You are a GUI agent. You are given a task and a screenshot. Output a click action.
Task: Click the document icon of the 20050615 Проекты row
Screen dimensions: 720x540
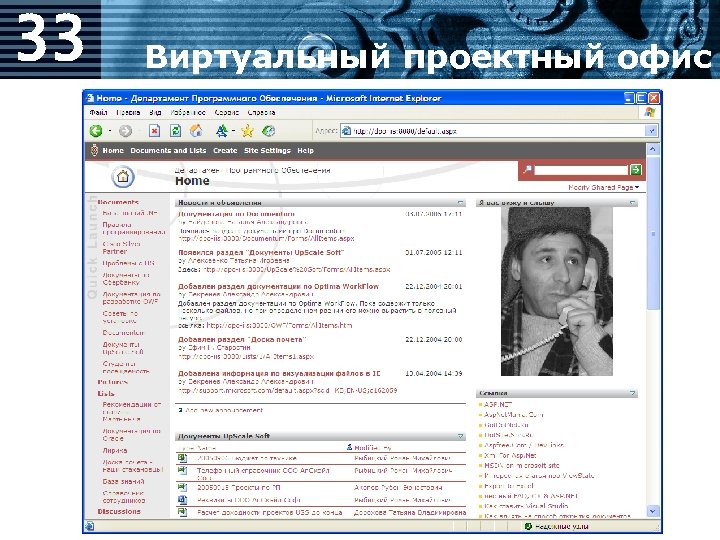pyautogui.click(x=182, y=487)
